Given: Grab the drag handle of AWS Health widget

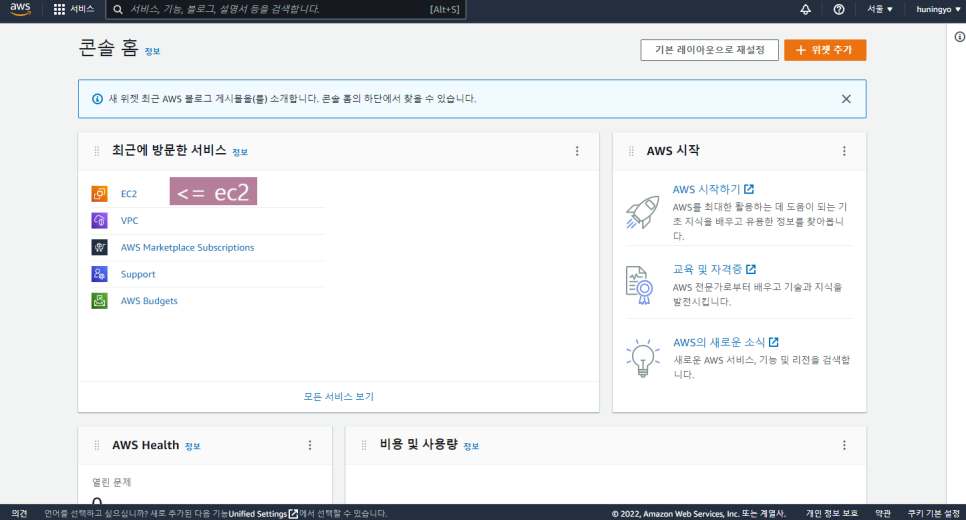Looking at the screenshot, I should point(97,445).
